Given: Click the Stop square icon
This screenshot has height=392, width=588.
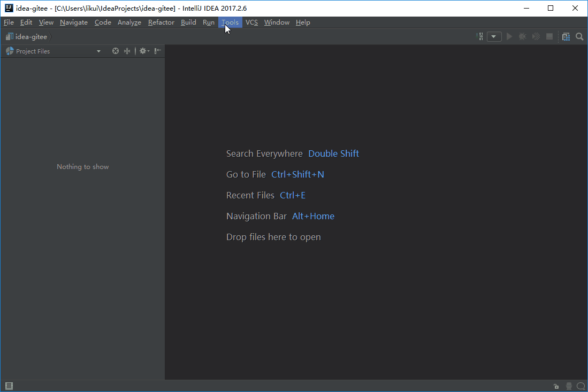Looking at the screenshot, I should click(x=549, y=36).
